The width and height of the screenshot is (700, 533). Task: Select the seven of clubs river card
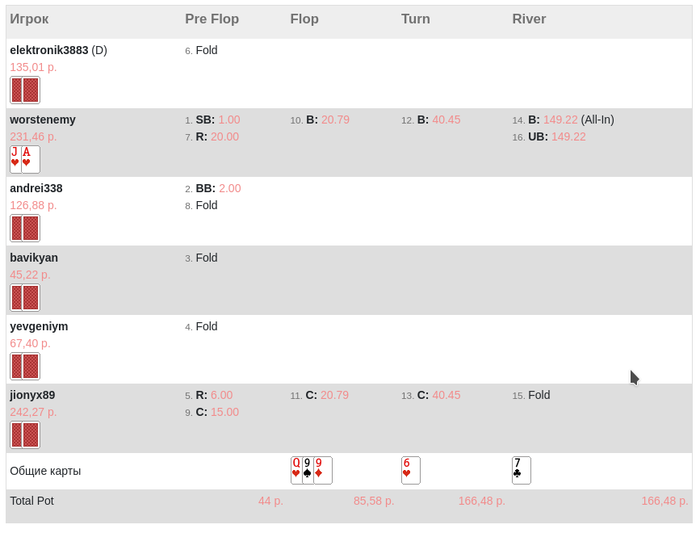pos(521,470)
